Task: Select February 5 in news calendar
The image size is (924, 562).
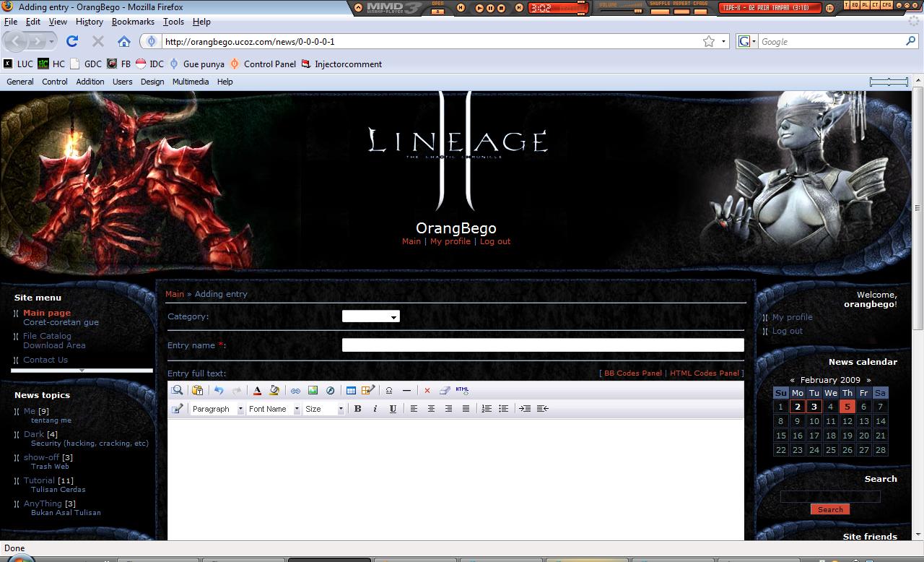Action: point(847,407)
